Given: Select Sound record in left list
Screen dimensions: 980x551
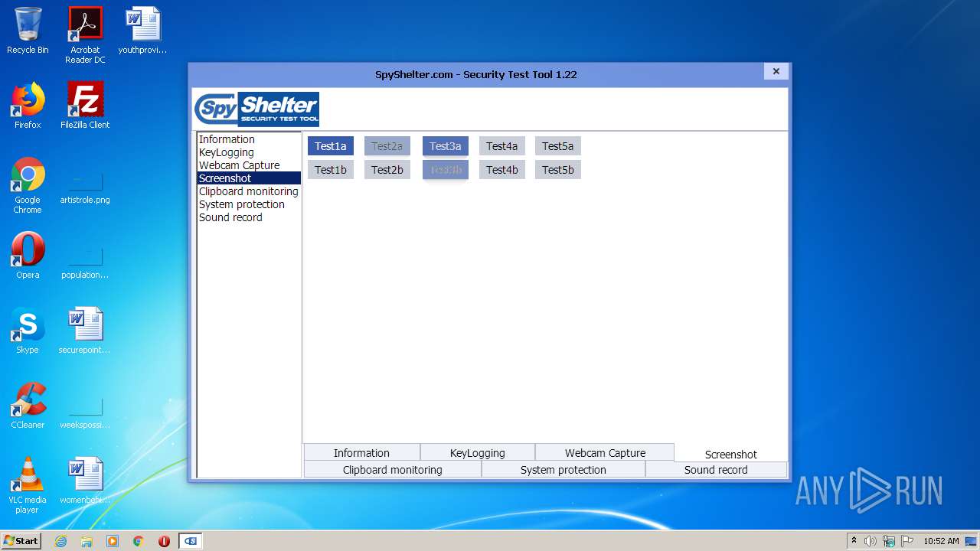Looking at the screenshot, I should pyautogui.click(x=249, y=217).
